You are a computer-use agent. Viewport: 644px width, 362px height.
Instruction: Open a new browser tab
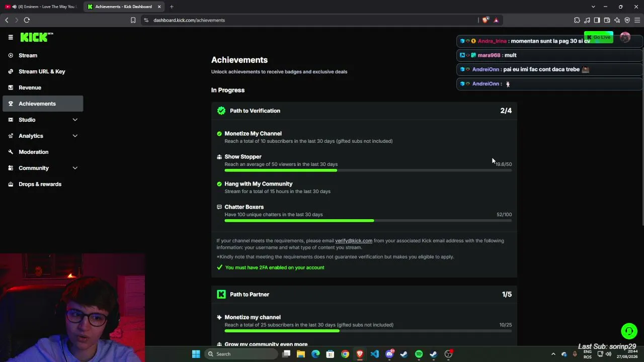(172, 7)
